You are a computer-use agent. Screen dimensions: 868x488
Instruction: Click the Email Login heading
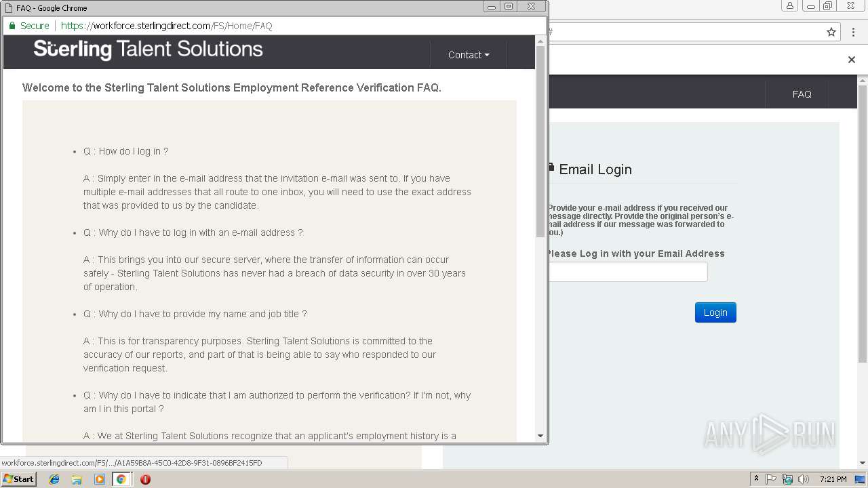(x=595, y=169)
